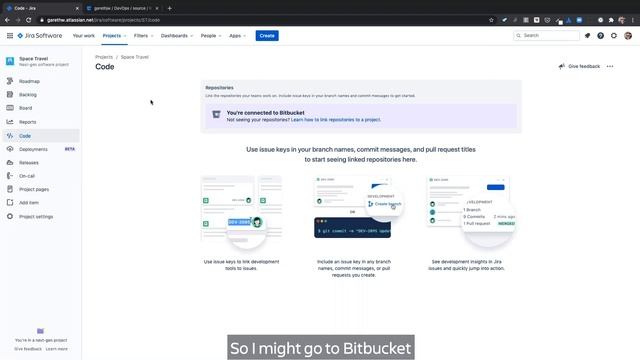Close the Code - Jira browser tab
Viewport: 640px width, 360px height.
[77, 8]
